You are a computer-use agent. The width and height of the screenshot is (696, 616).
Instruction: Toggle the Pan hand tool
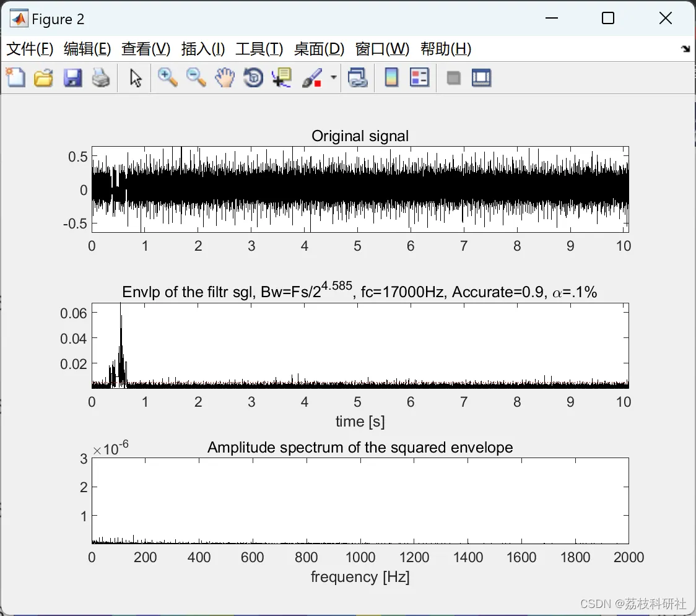225,78
